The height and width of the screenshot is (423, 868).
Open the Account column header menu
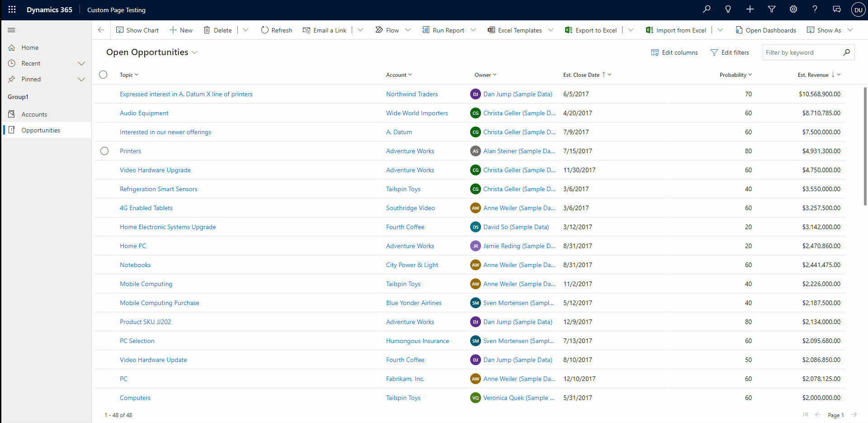coord(399,75)
